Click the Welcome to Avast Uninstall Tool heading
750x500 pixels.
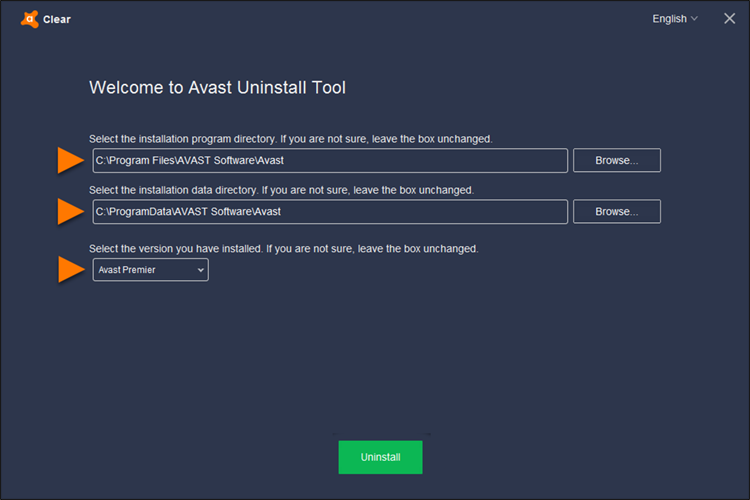click(217, 87)
